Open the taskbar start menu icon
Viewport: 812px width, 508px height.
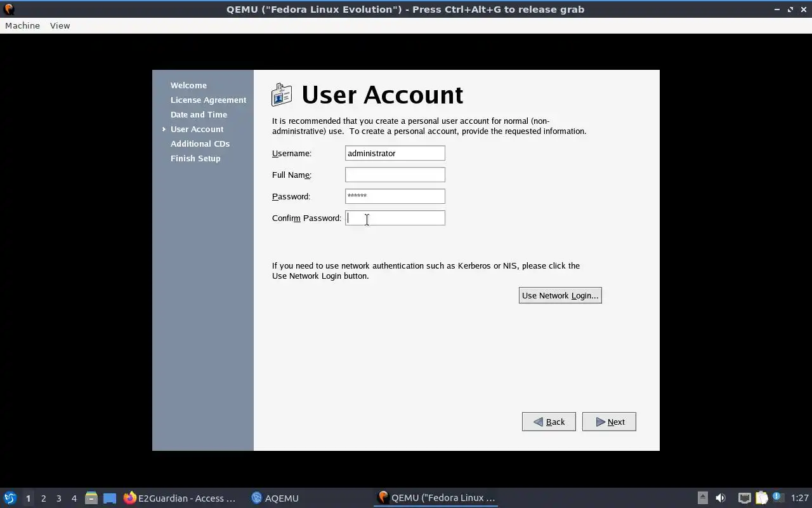click(10, 498)
